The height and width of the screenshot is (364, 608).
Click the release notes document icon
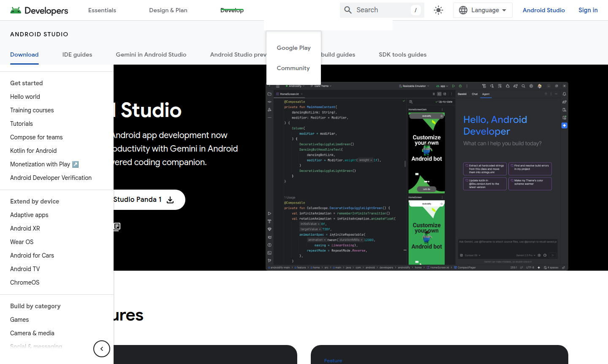tap(117, 227)
